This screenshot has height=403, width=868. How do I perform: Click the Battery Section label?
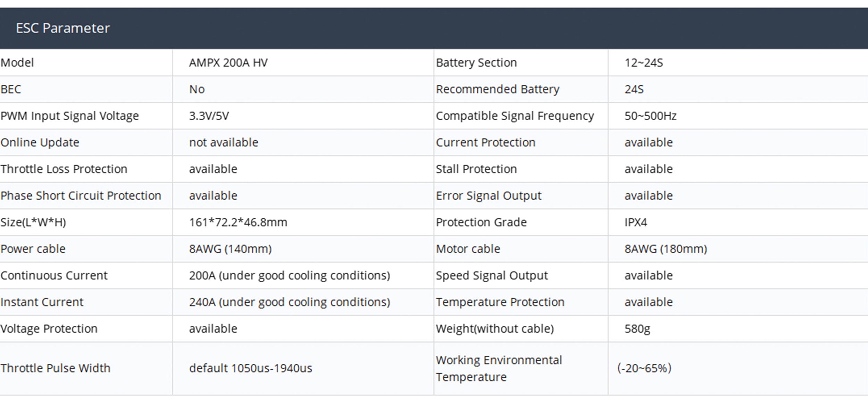pos(476,63)
